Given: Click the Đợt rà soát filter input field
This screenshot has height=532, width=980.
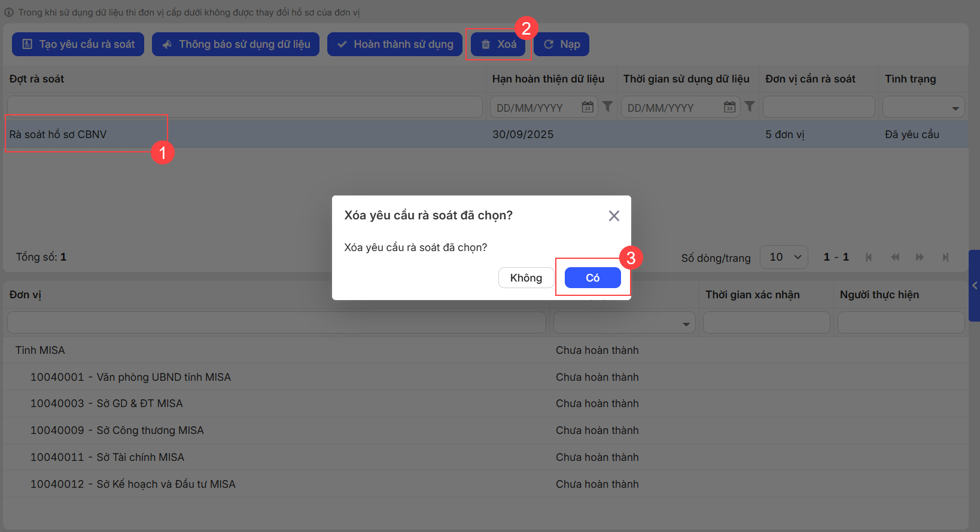Looking at the screenshot, I should pos(245,107).
